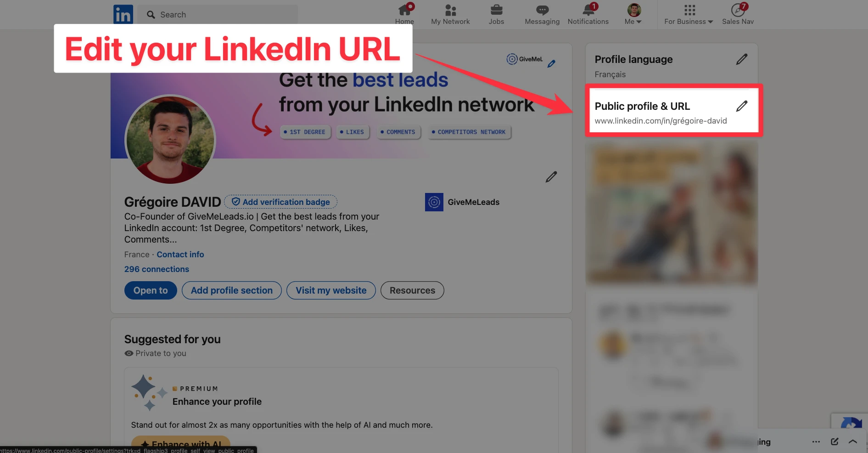Open the LinkedIn home logo
The width and height of the screenshot is (868, 453).
coord(123,14)
